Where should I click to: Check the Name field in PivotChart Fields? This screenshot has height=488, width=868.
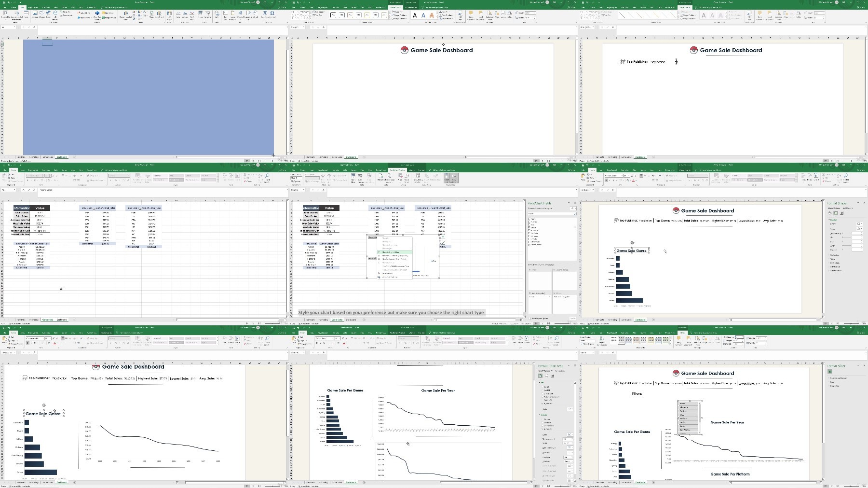click(x=529, y=219)
